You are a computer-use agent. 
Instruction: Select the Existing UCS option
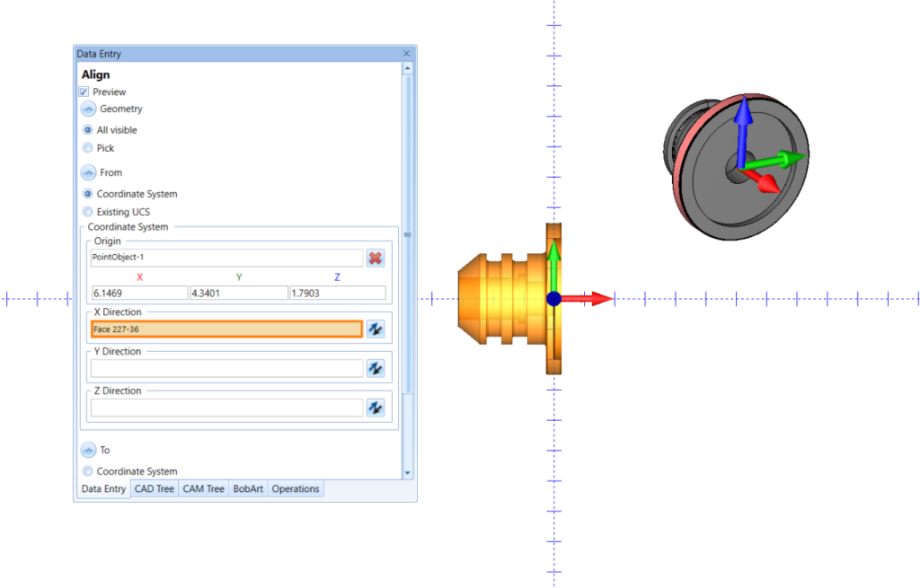[86, 211]
